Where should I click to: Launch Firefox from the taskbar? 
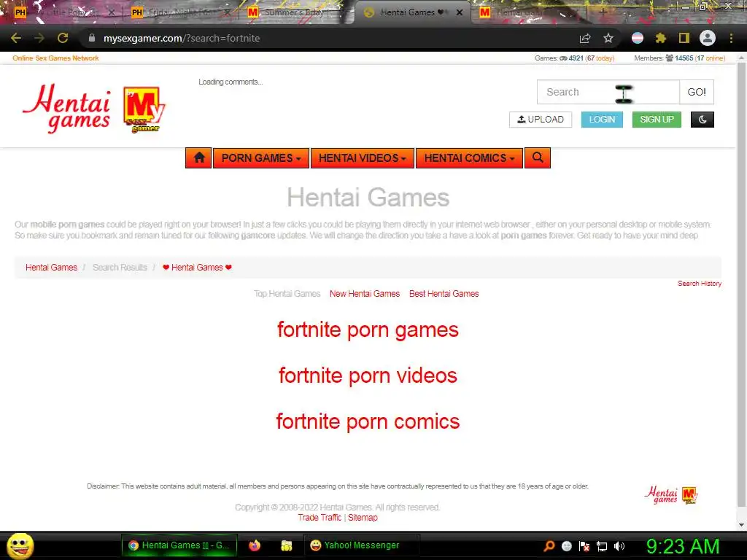255,545
